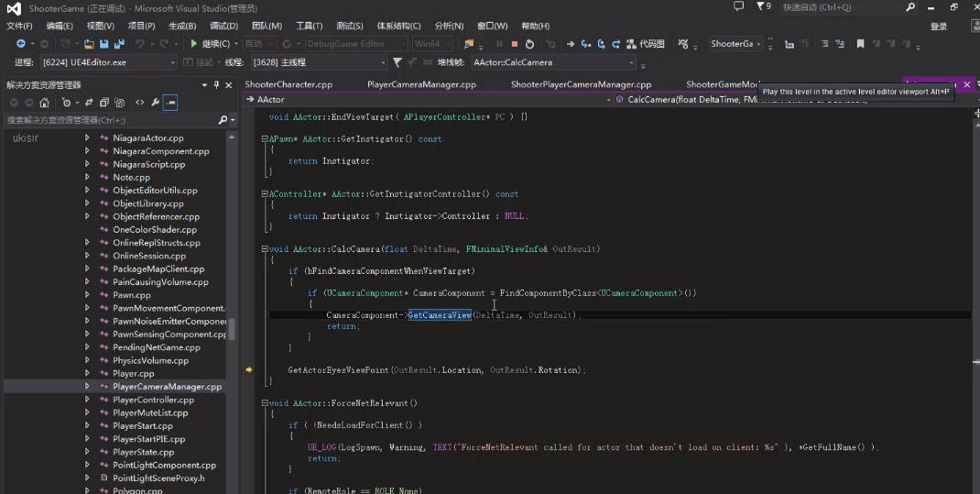This screenshot has height=494, width=980.
Task: Expand the PlayerController.cpp tree node
Action: point(87,400)
